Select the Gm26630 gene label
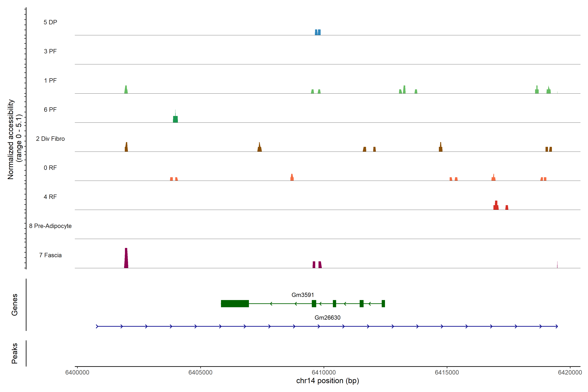Image resolution: width=588 pixels, height=392 pixels. 327,318
